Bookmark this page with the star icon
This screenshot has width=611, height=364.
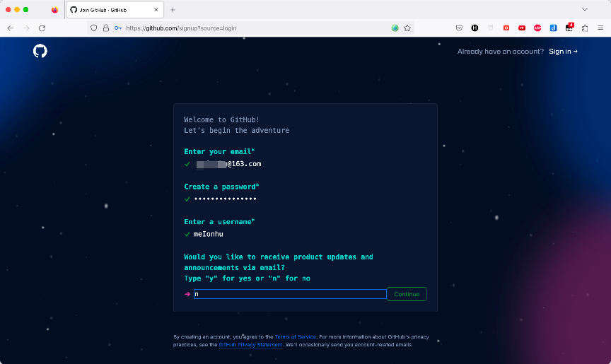coord(407,28)
